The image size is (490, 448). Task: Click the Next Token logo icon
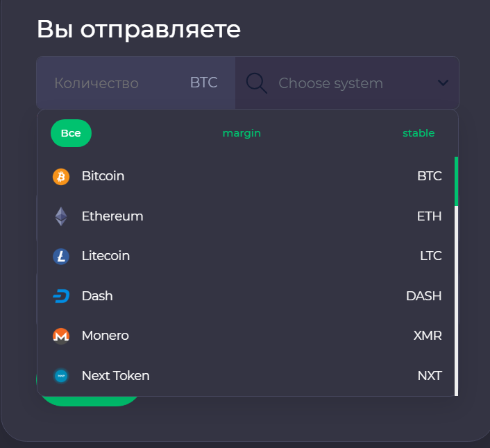point(61,376)
